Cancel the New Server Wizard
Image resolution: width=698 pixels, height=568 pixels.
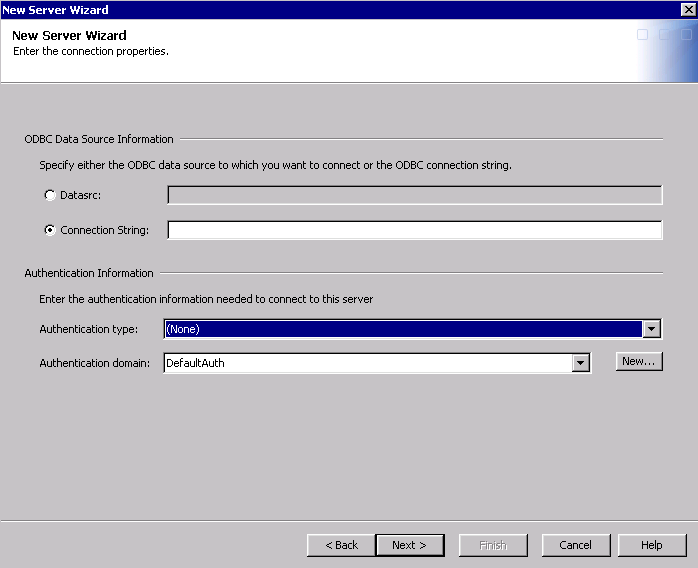(576, 545)
